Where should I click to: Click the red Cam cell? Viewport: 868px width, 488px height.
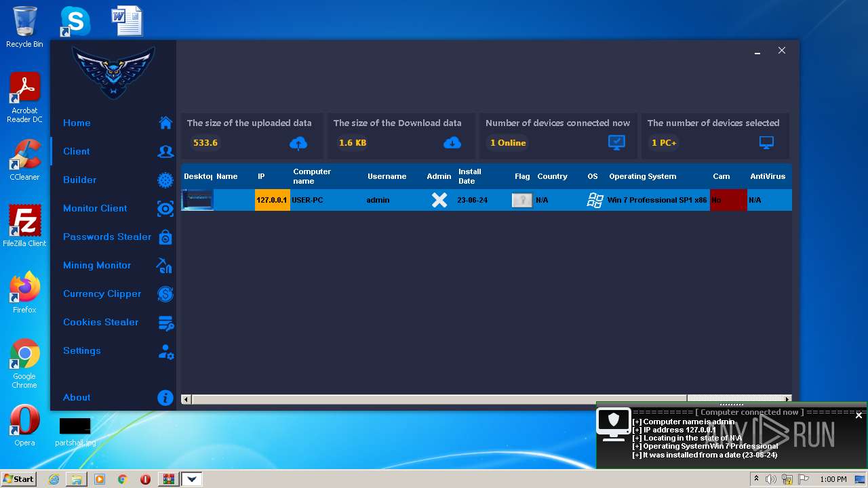[x=728, y=200]
